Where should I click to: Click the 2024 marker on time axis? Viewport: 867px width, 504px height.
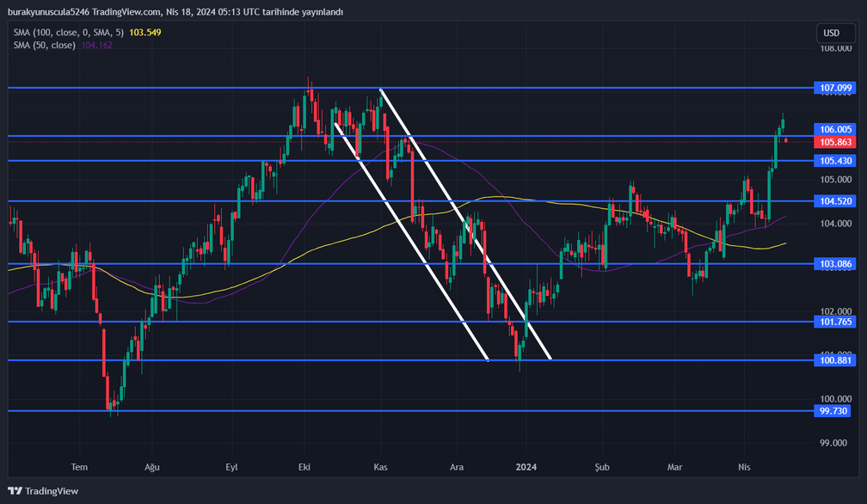tap(526, 467)
